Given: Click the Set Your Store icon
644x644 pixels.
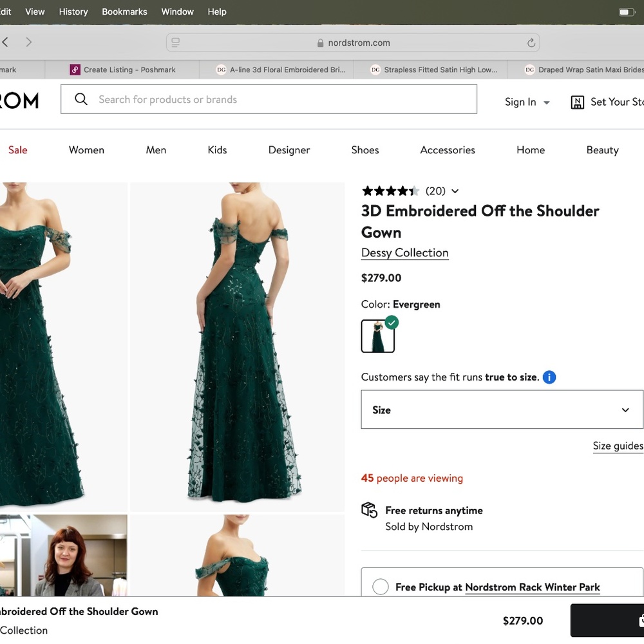Looking at the screenshot, I should [x=578, y=102].
